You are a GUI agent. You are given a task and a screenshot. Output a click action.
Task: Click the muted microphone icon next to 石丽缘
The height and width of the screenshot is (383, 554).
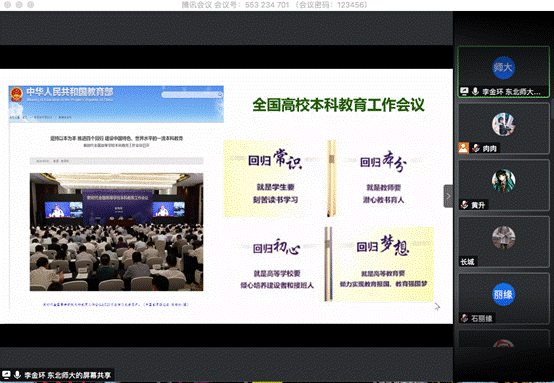465,318
